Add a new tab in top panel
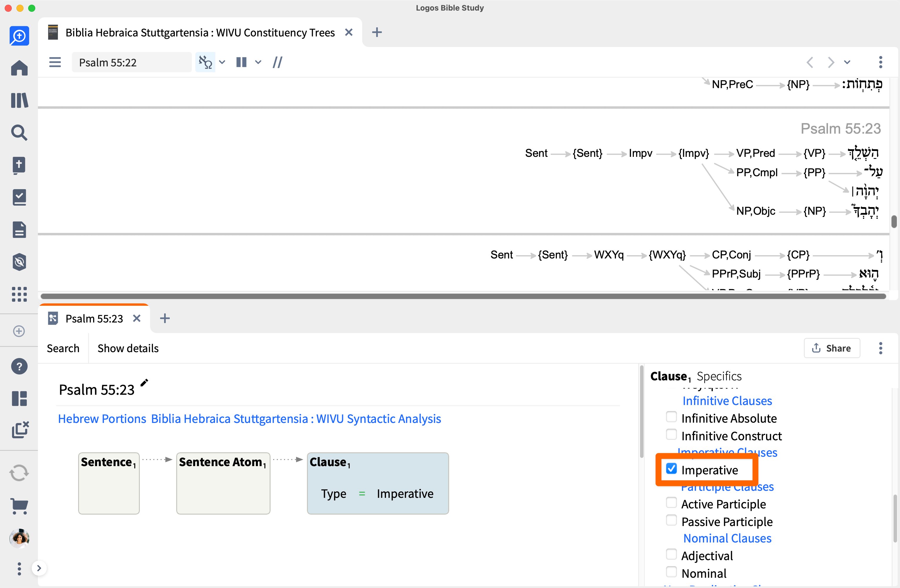Screen dimensions: 900x588 coord(377,33)
